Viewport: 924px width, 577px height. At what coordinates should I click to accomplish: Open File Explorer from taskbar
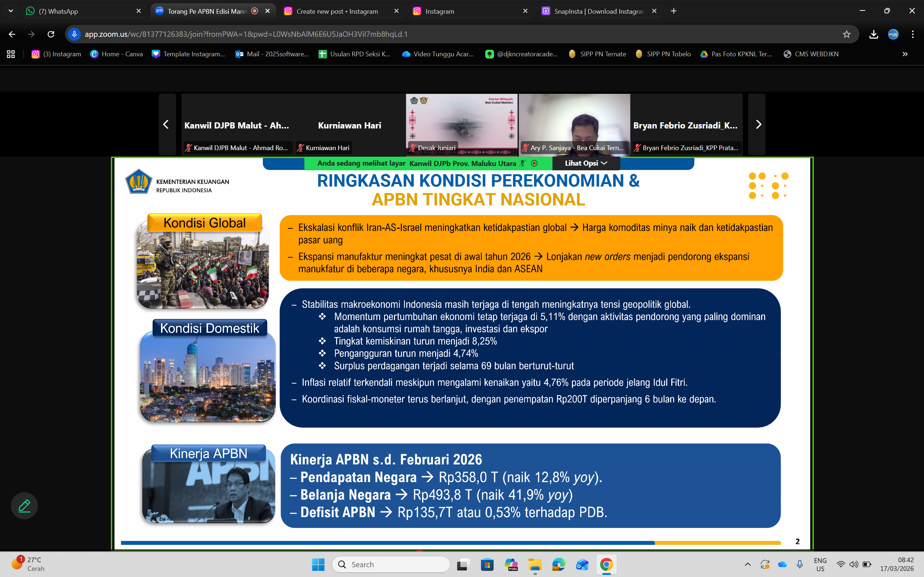(x=535, y=564)
